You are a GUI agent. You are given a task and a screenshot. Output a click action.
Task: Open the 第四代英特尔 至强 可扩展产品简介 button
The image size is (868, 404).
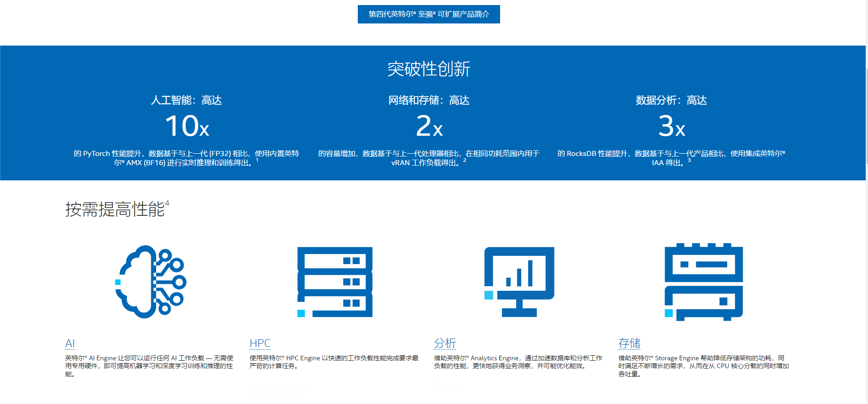click(429, 14)
